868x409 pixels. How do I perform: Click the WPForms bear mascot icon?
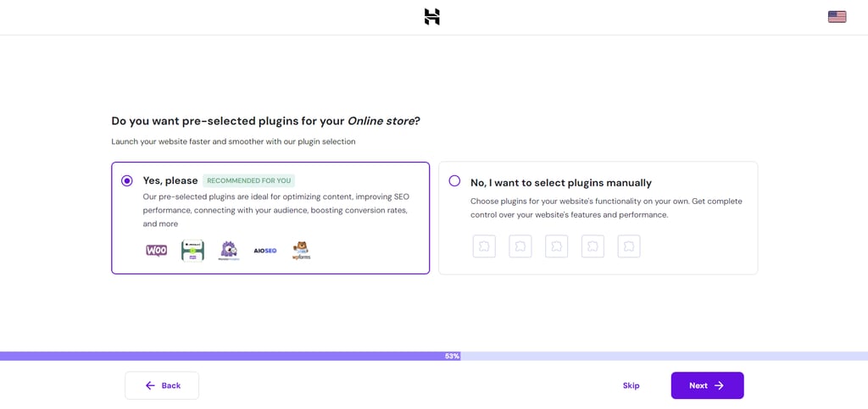click(x=302, y=251)
